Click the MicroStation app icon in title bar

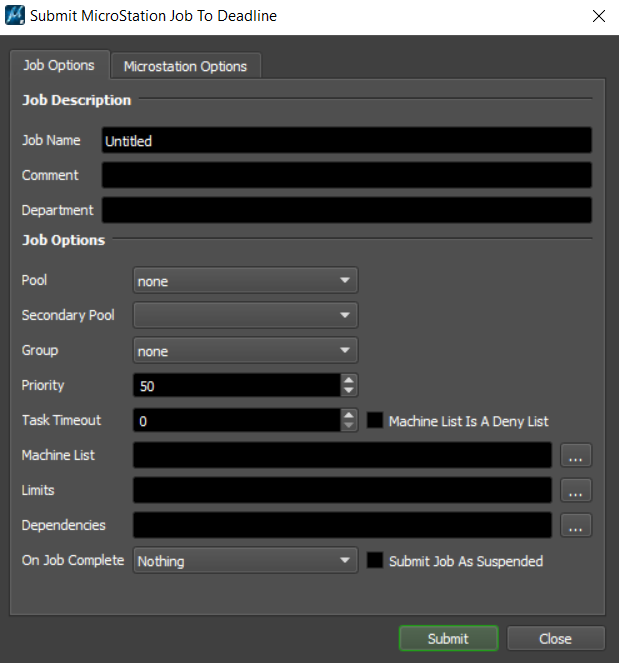pos(15,16)
